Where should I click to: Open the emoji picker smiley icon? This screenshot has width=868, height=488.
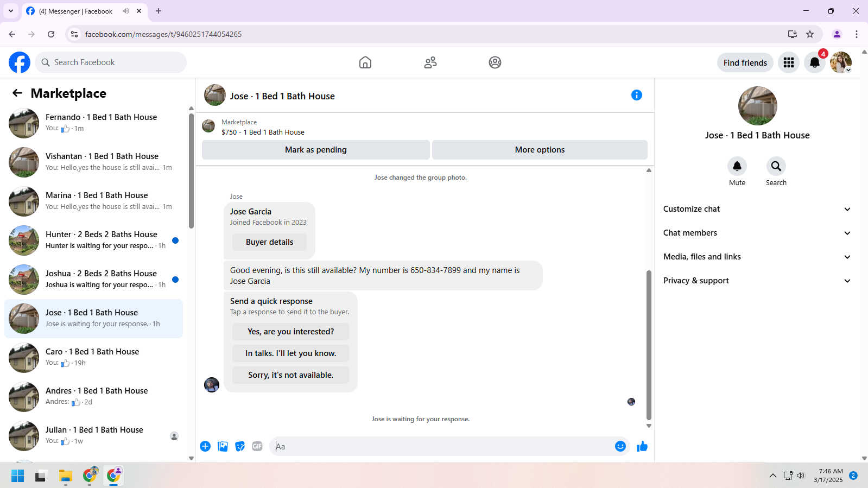(620, 446)
